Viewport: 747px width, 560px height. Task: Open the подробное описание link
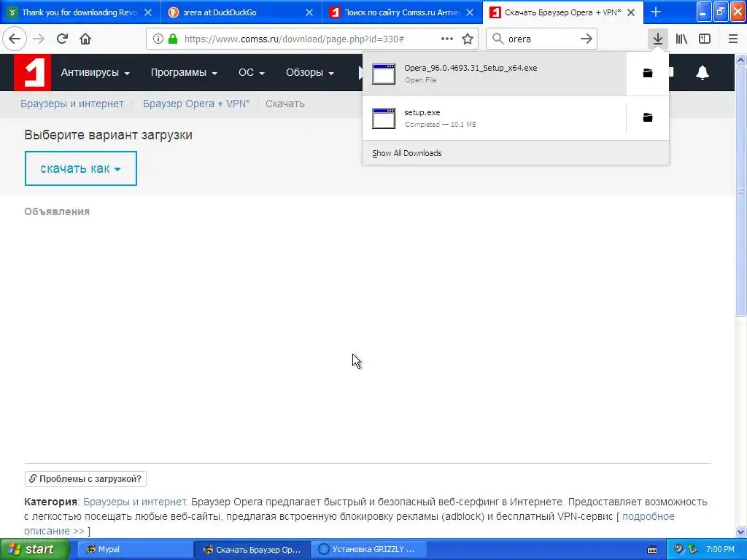pos(649,517)
